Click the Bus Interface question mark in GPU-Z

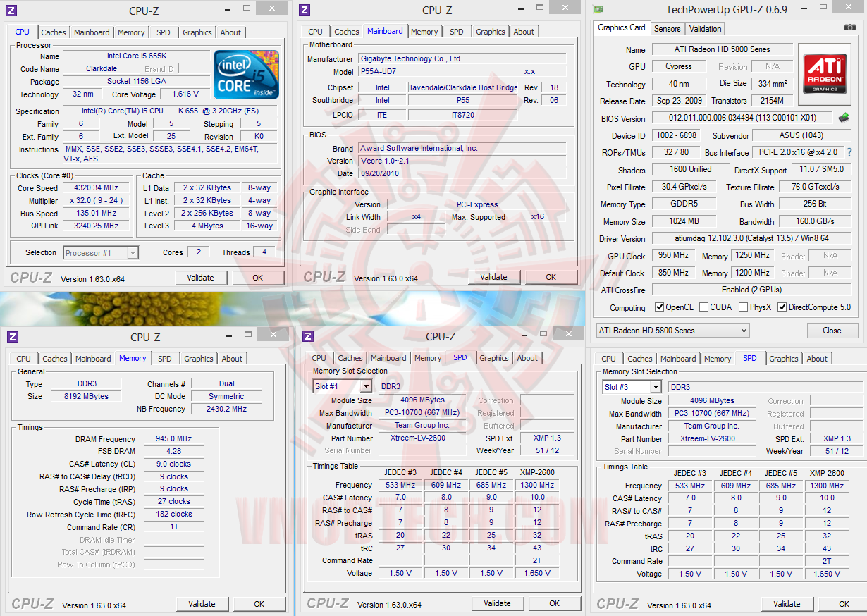pyautogui.click(x=849, y=152)
